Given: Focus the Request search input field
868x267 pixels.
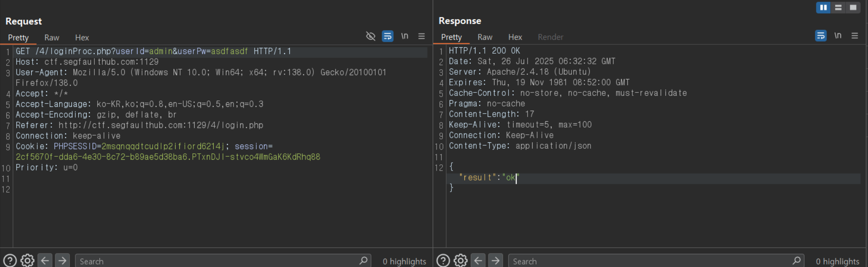Looking at the screenshot, I should (223, 261).
